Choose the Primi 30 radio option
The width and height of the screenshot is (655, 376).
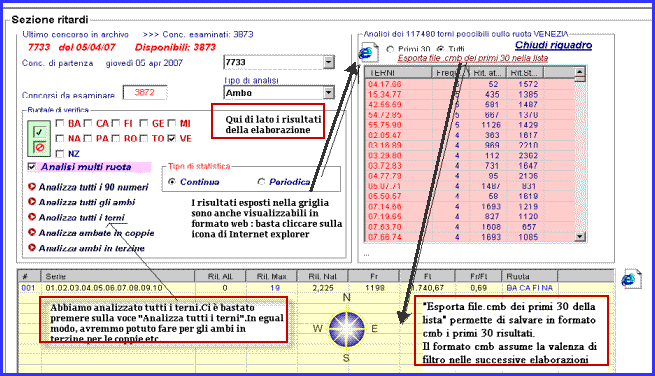pyautogui.click(x=390, y=49)
